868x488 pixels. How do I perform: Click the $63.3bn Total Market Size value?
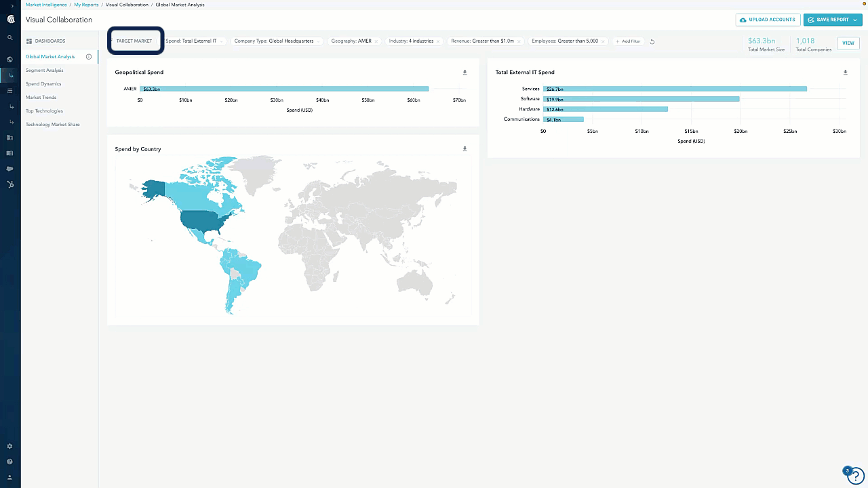(762, 41)
